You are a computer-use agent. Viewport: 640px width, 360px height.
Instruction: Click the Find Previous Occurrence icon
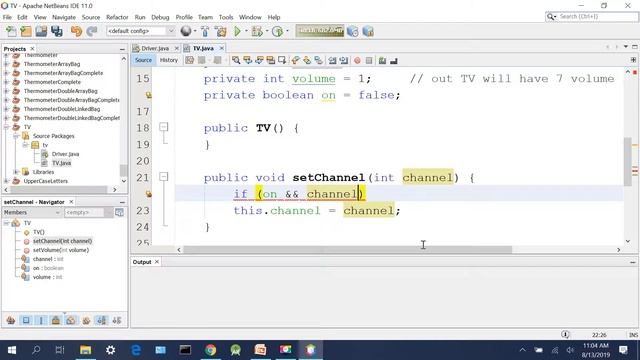(247, 60)
